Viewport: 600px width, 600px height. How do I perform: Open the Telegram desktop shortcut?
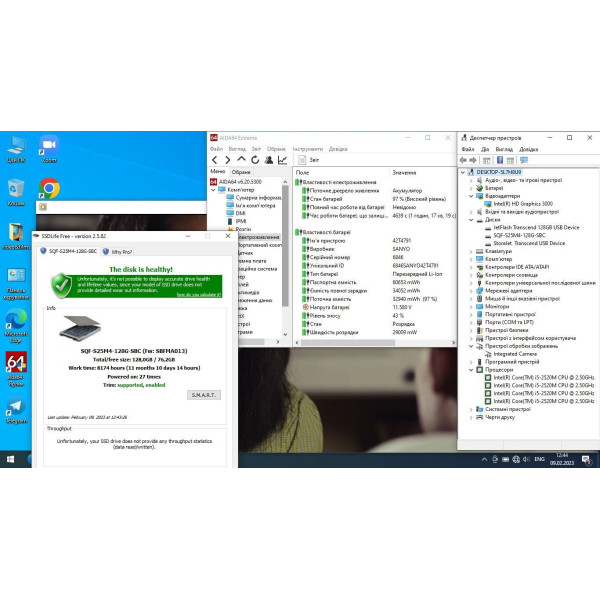pyautogui.click(x=16, y=411)
